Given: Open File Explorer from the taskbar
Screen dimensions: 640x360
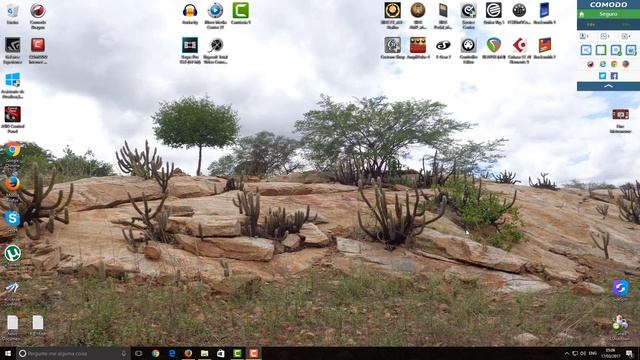Looking at the screenshot, I should (x=204, y=353).
